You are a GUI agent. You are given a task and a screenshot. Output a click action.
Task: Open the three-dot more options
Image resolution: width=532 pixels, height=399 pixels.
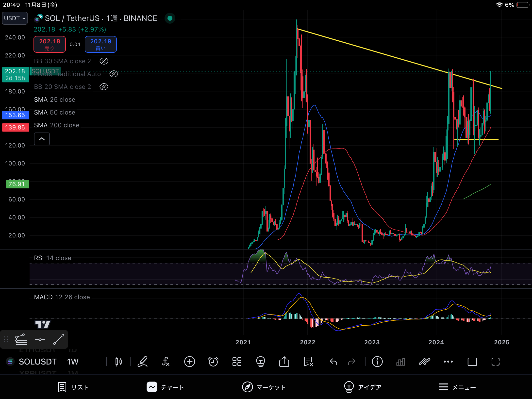(x=448, y=362)
